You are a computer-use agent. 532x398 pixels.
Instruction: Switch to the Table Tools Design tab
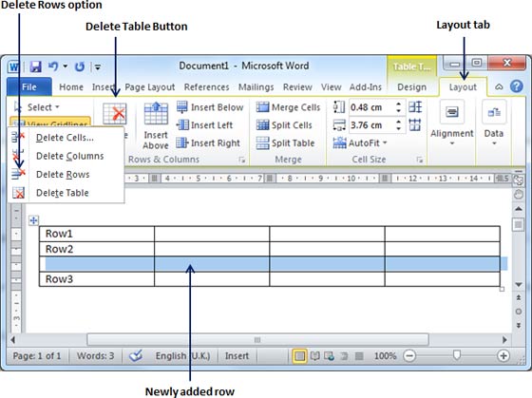pos(411,87)
